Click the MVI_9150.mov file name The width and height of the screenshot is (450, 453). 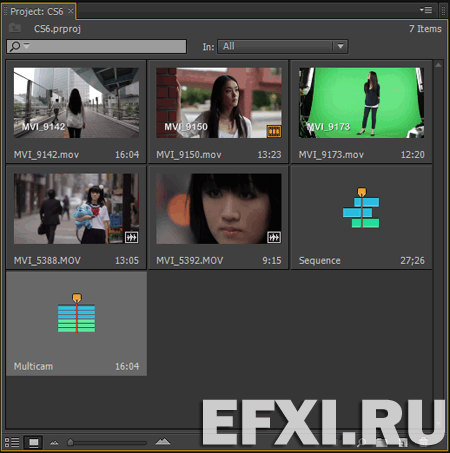[189, 155]
